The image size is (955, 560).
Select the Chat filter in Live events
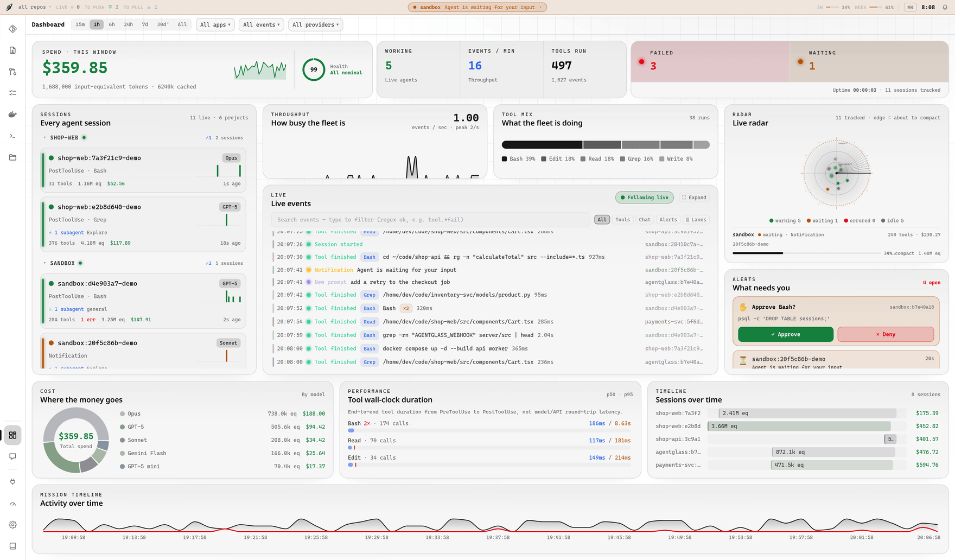click(645, 220)
